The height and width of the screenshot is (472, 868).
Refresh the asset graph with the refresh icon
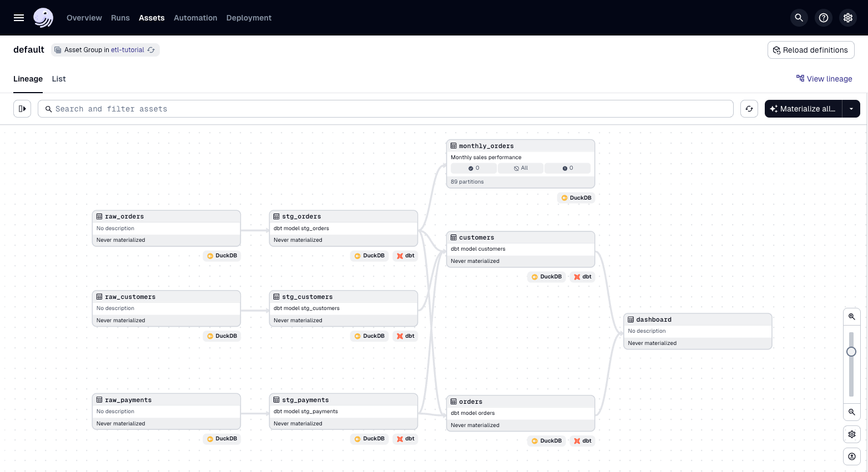[x=749, y=109]
